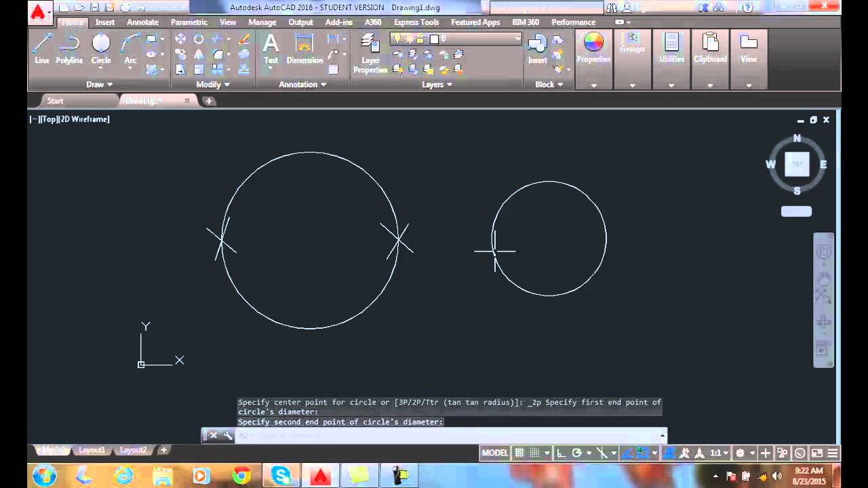Expand the Draw panel

[x=100, y=85]
